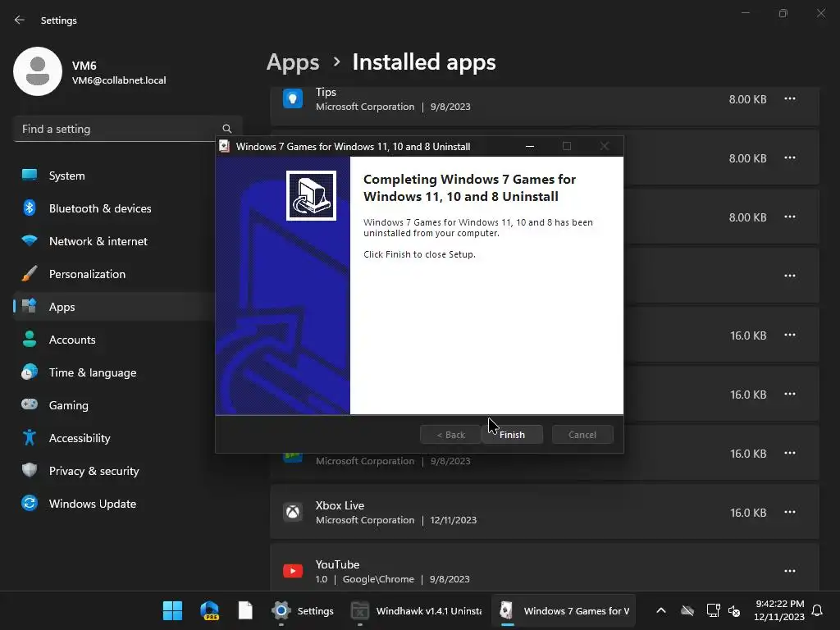Select the Apps category in sidebar

(113, 307)
